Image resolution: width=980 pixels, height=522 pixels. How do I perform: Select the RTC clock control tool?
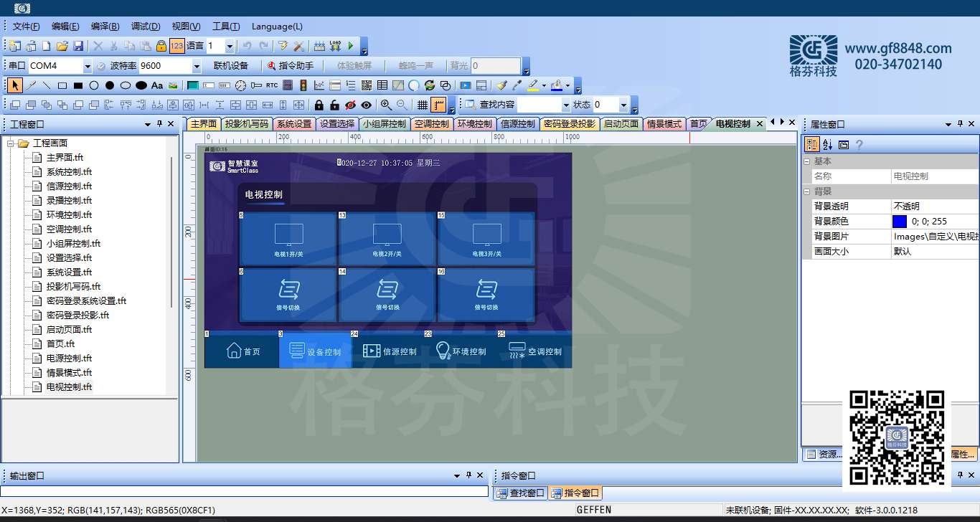(x=272, y=85)
